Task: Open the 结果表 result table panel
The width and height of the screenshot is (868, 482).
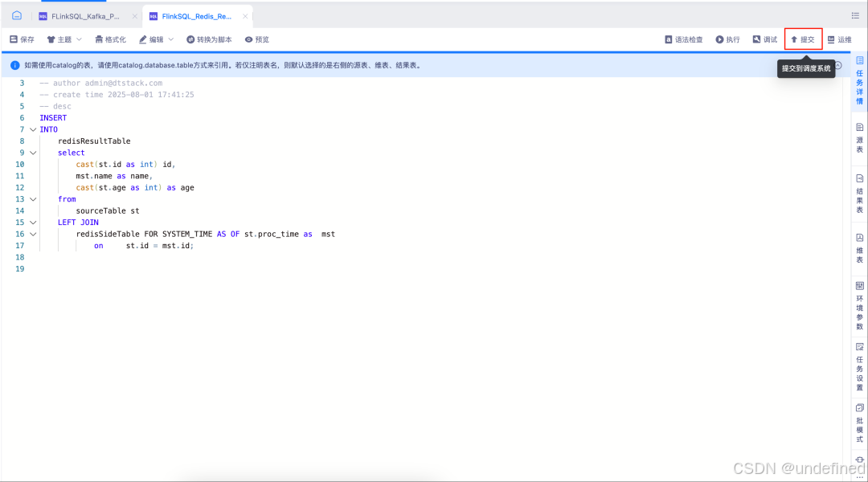Action: click(x=859, y=194)
